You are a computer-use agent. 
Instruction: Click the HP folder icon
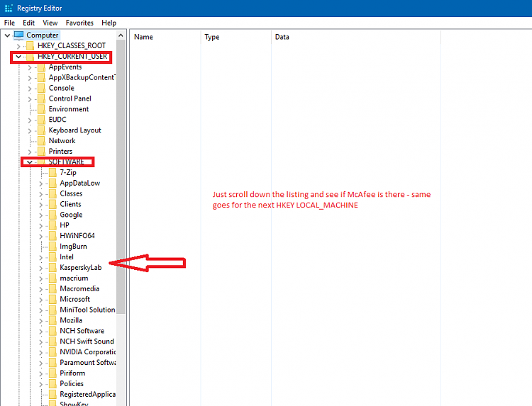coord(52,225)
